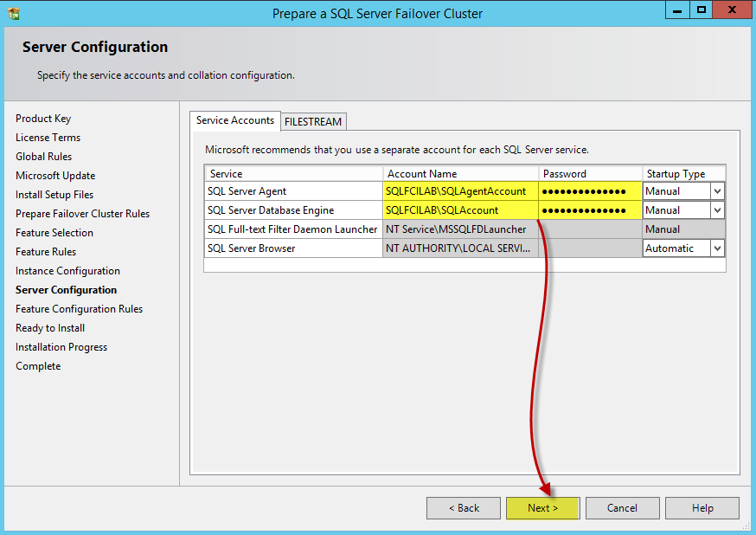Click Manual startup type of Full-text Filter Daemon
Image resolution: width=756 pixels, height=535 pixels.
683,229
